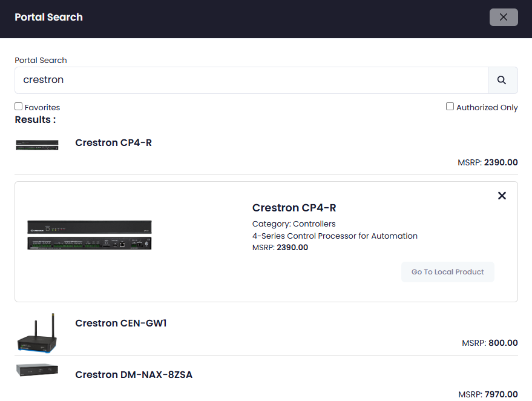Click the DM-NAX-8ZSA thumbnail image

37,370
